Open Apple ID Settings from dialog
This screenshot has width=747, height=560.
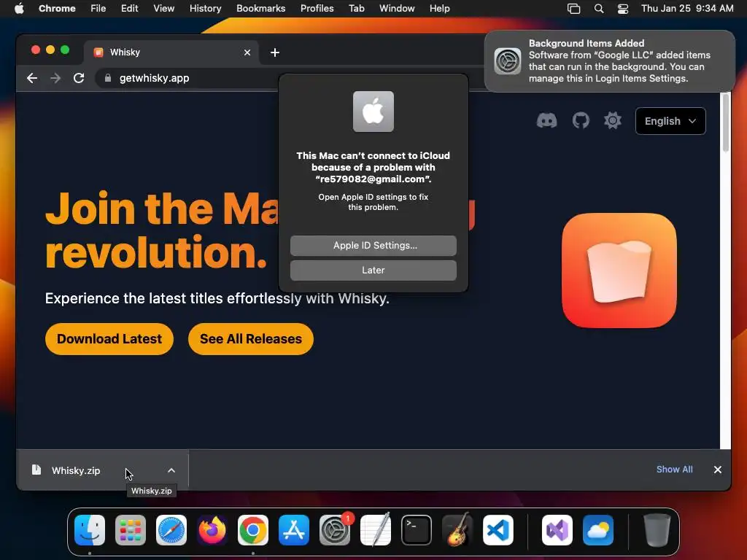(373, 245)
